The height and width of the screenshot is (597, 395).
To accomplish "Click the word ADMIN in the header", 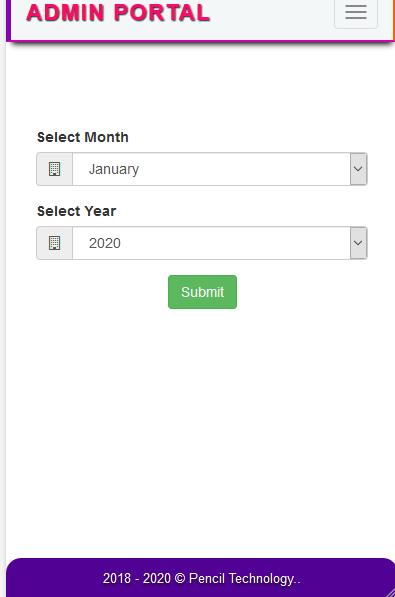I will pos(65,13).
